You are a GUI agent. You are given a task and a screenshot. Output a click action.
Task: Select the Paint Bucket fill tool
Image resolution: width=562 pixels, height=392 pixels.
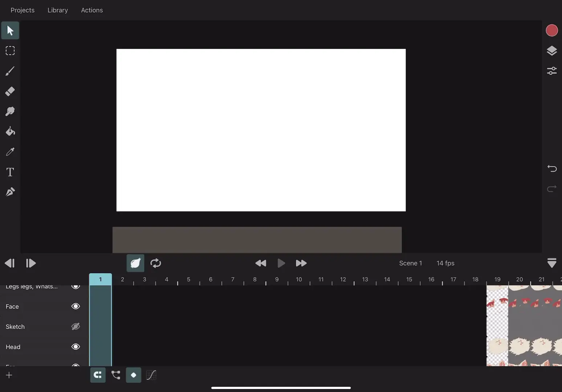tap(10, 131)
